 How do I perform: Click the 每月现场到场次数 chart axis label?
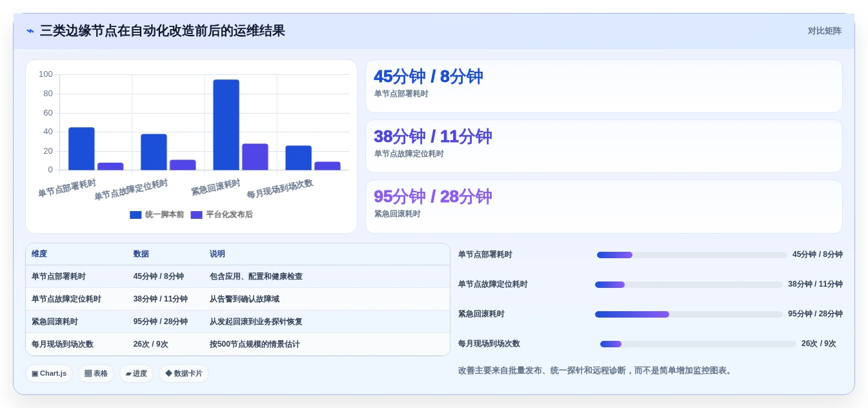pyautogui.click(x=280, y=189)
